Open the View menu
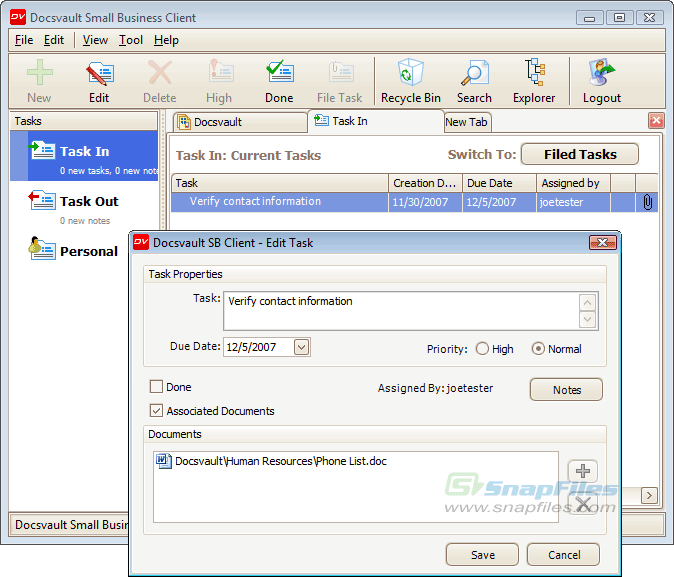Viewport: 674px width, 577px height. (x=95, y=40)
